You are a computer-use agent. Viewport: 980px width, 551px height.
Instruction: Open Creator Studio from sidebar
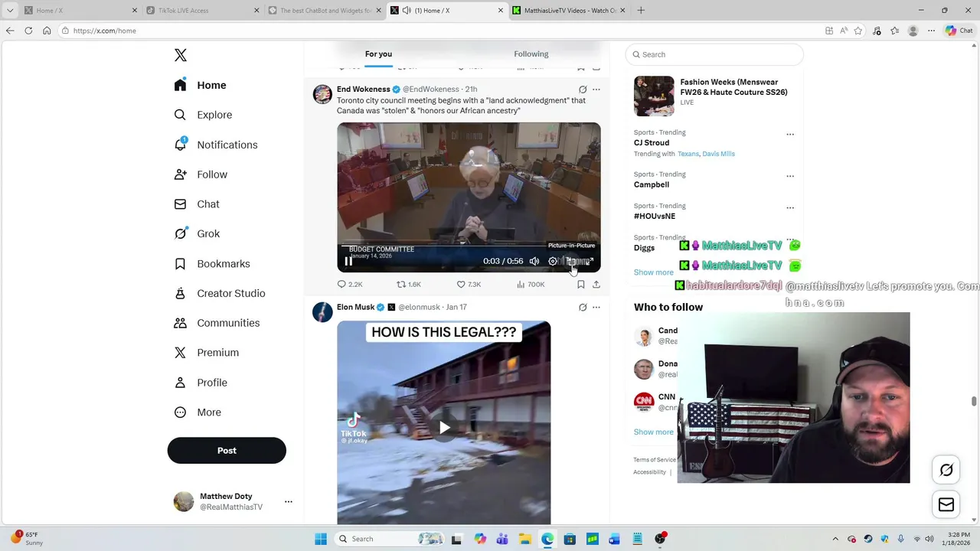220,293
